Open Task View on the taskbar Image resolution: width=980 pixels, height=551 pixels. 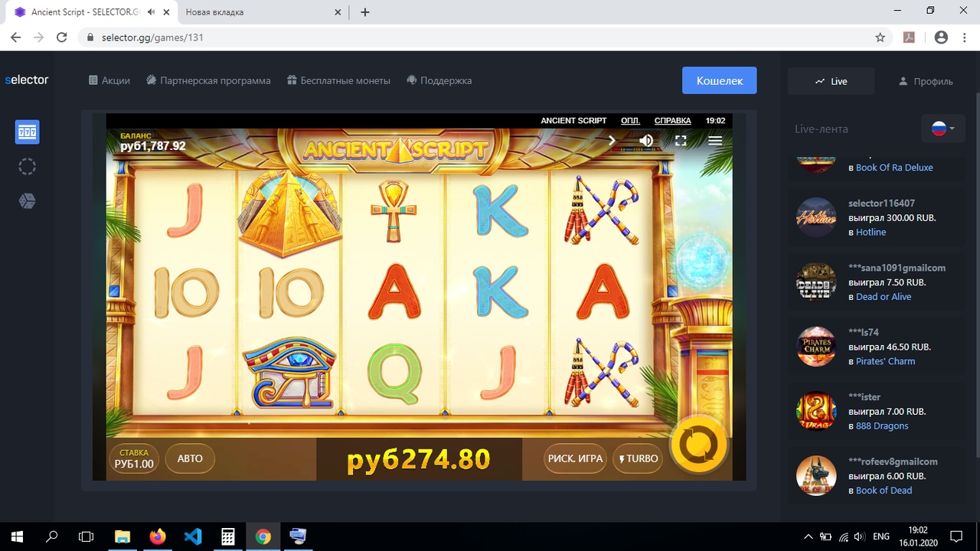click(x=87, y=536)
